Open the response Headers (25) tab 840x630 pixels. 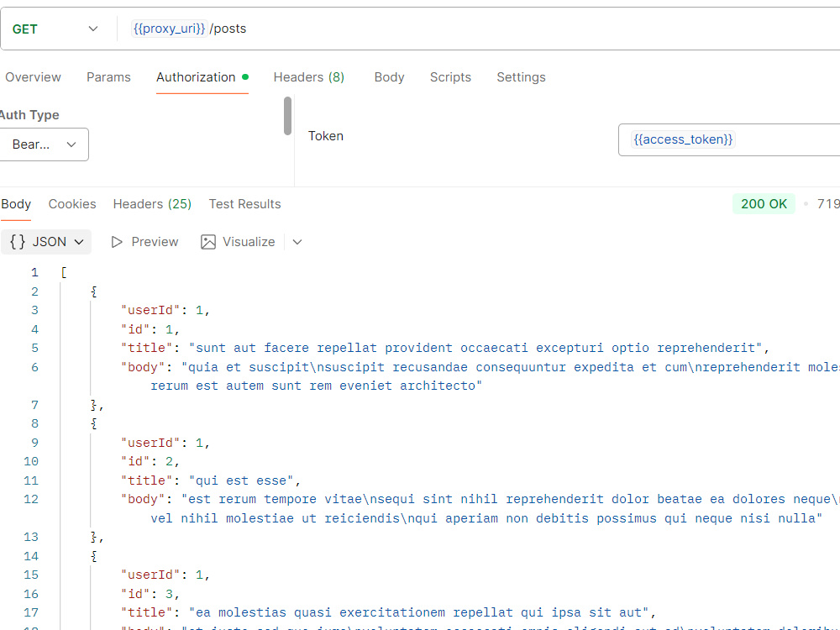tap(152, 204)
